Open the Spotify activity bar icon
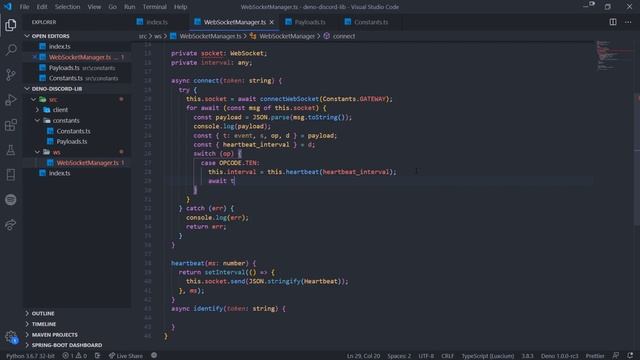 click(11, 200)
